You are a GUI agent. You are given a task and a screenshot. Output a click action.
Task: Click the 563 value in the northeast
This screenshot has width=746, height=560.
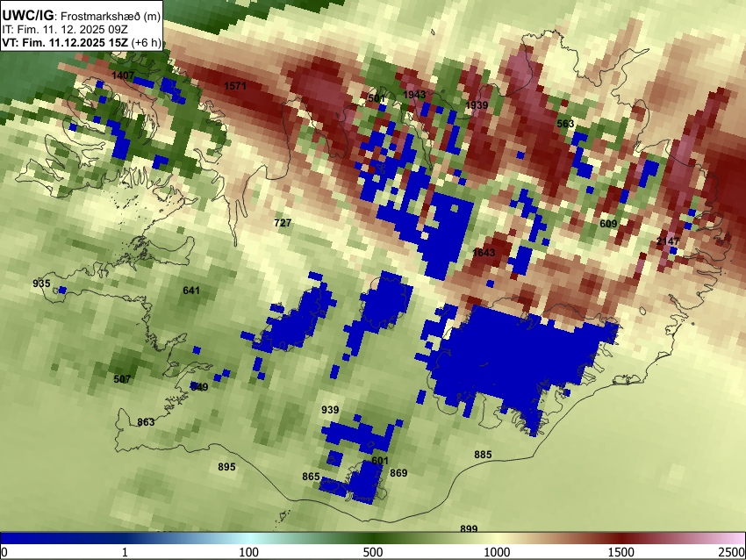565,124
